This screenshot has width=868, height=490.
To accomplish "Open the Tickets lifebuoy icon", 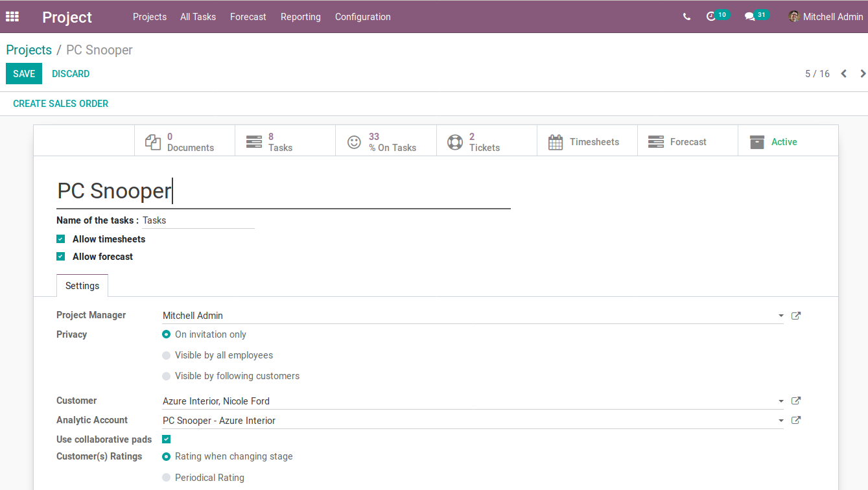I will tap(455, 142).
